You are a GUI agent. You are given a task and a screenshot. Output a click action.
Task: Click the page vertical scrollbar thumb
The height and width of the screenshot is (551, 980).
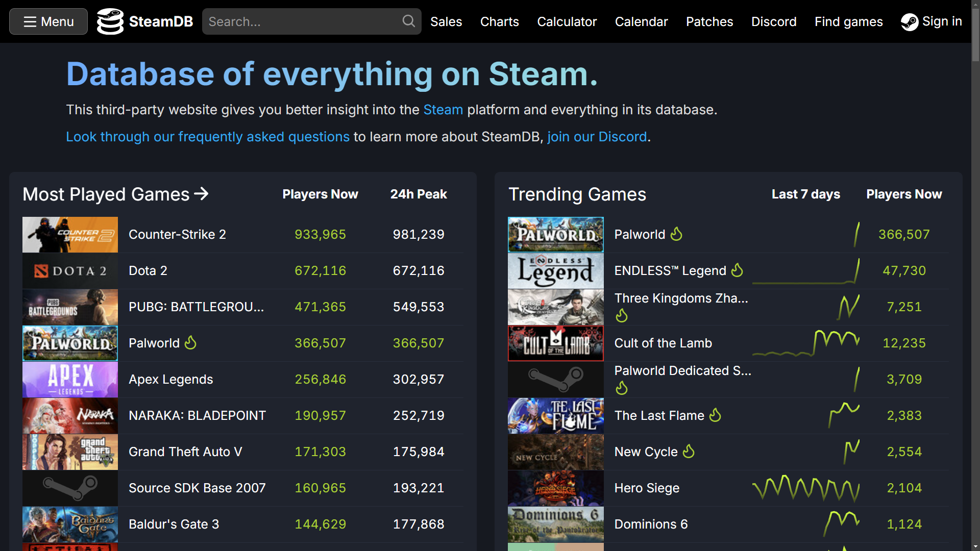point(975,36)
